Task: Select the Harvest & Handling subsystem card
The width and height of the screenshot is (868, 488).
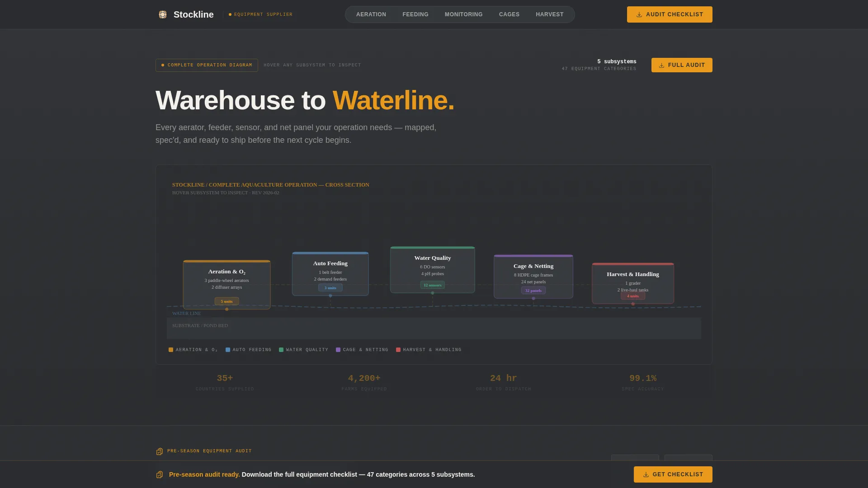Action: [x=633, y=283]
